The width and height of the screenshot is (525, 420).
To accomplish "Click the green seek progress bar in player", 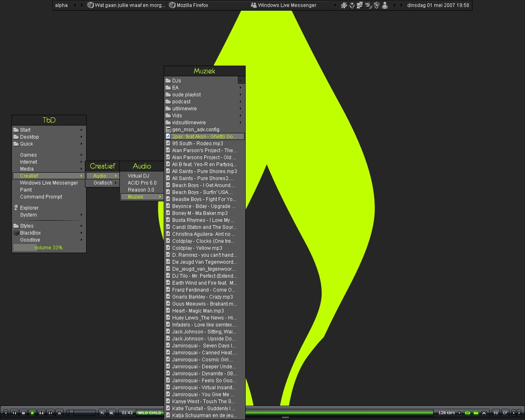I will (339, 413).
